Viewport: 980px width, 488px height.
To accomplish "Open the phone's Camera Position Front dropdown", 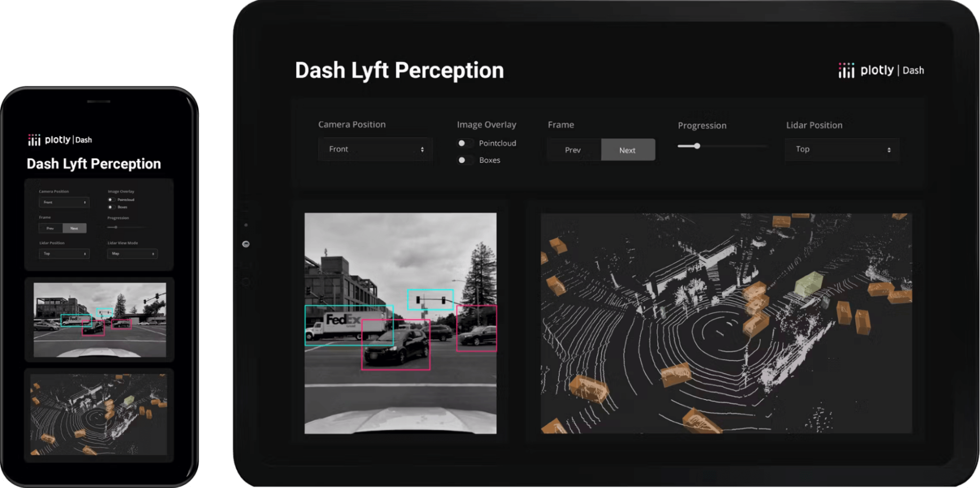I will click(x=64, y=202).
